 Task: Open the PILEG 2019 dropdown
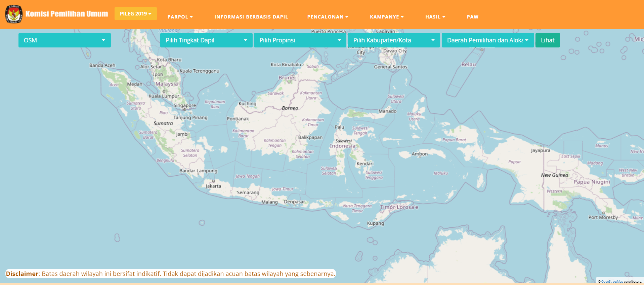click(x=135, y=14)
